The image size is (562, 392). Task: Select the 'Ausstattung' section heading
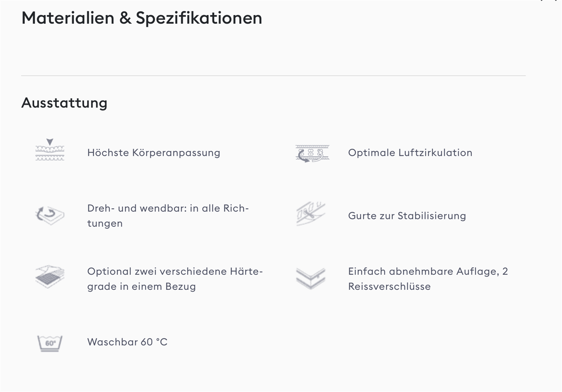[64, 103]
